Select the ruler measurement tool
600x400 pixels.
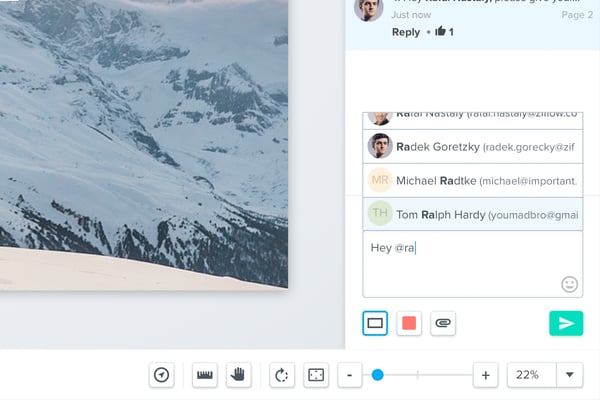coord(206,375)
